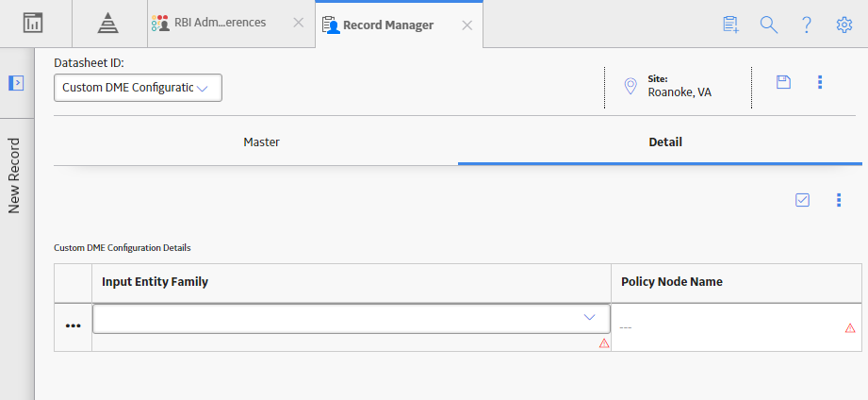Viewport: 868px width, 400px height.
Task: Open the search magnifier icon
Action: [769, 25]
